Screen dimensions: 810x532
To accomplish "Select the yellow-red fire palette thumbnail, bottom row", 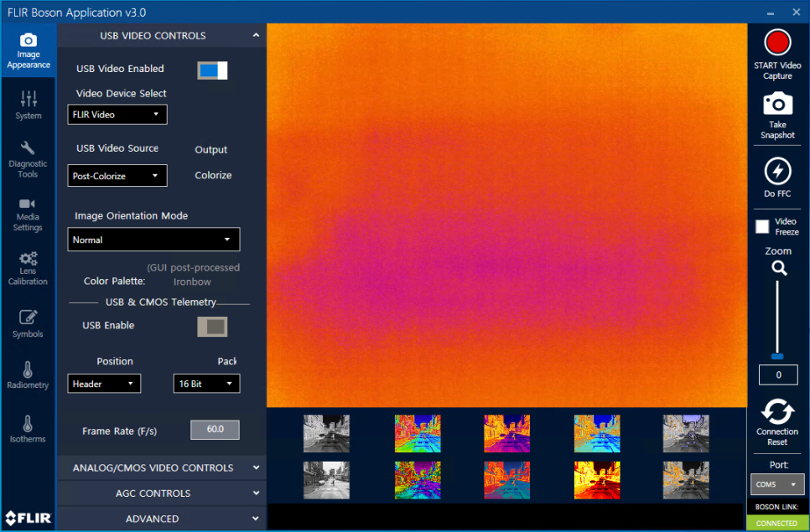I will (x=597, y=480).
